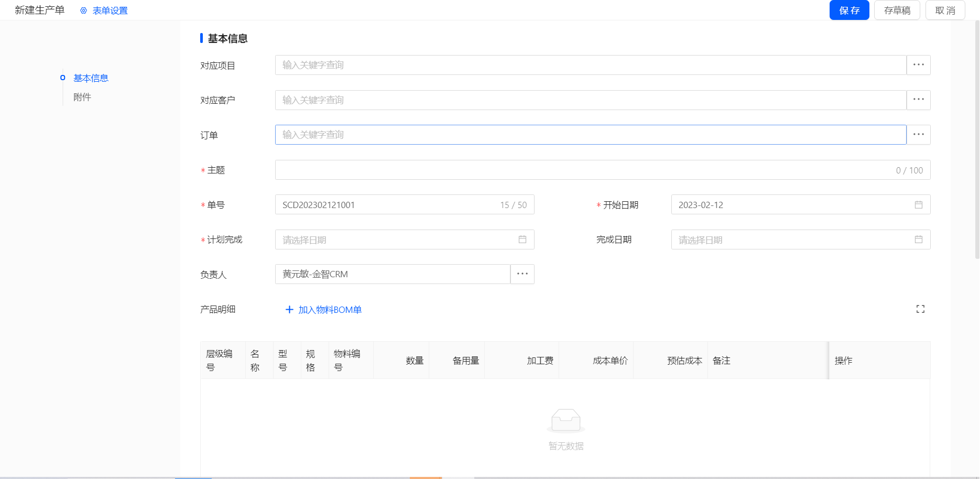Click the 层级编号 column header

223,361
